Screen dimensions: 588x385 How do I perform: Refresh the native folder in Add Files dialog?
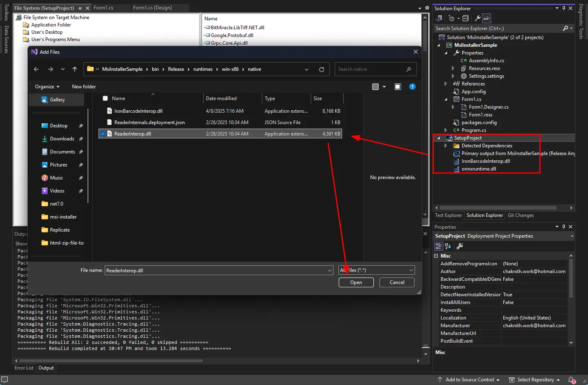click(321, 70)
